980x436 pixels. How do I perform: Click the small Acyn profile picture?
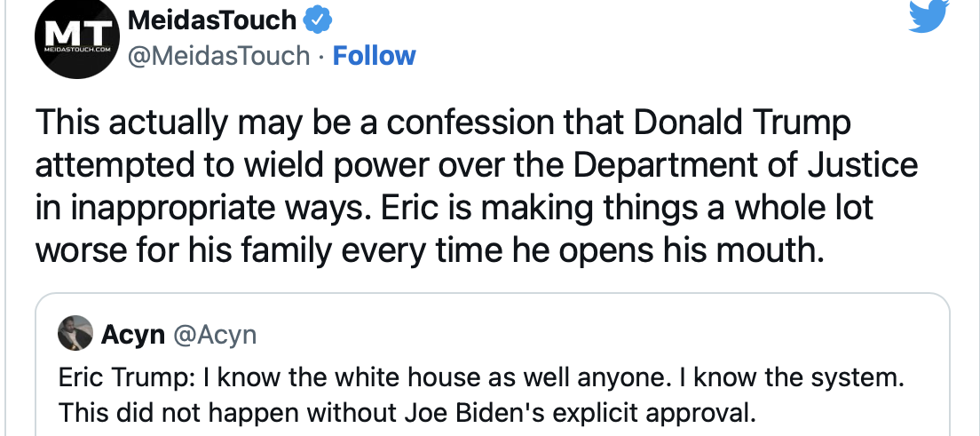pos(76,335)
